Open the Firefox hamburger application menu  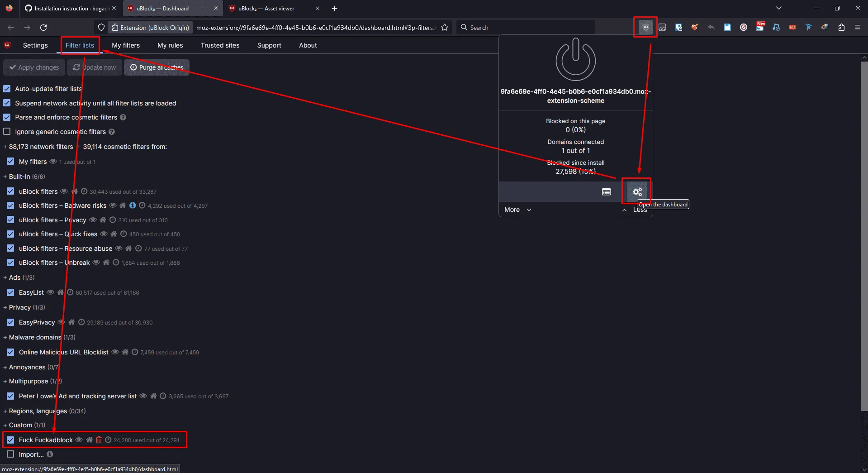pos(858,27)
